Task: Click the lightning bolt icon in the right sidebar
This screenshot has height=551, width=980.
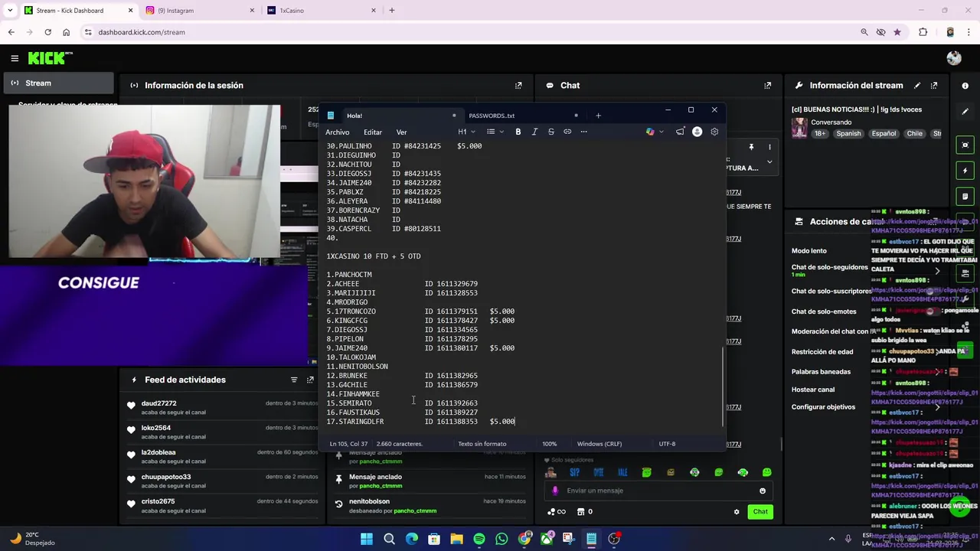Action: coord(965,171)
